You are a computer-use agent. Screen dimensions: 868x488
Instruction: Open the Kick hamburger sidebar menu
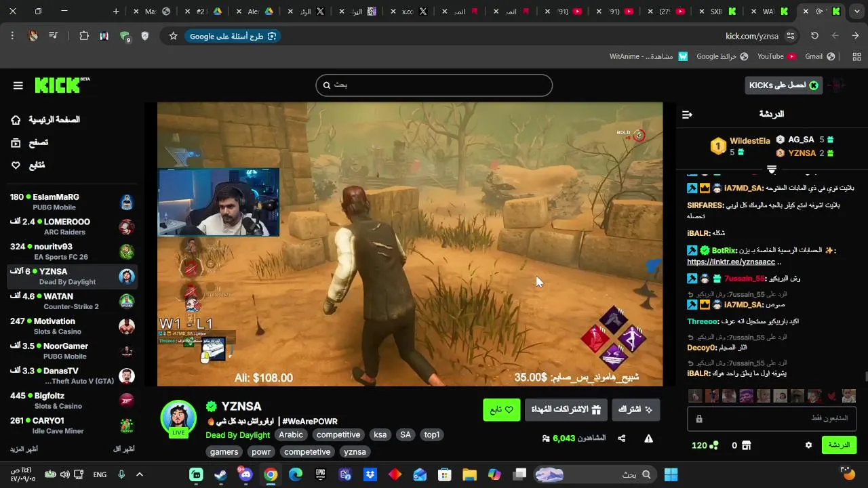point(18,85)
